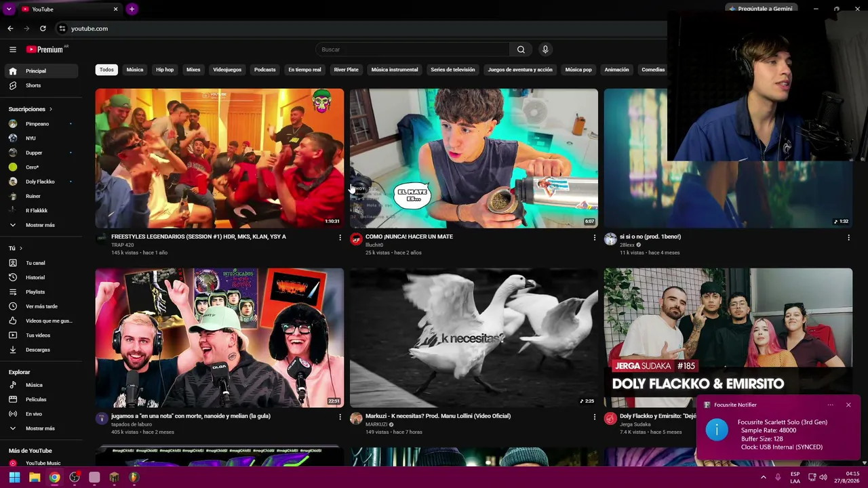The height and width of the screenshot is (488, 868).
Task: Select the En tiempo real filter chip
Action: click(304, 70)
